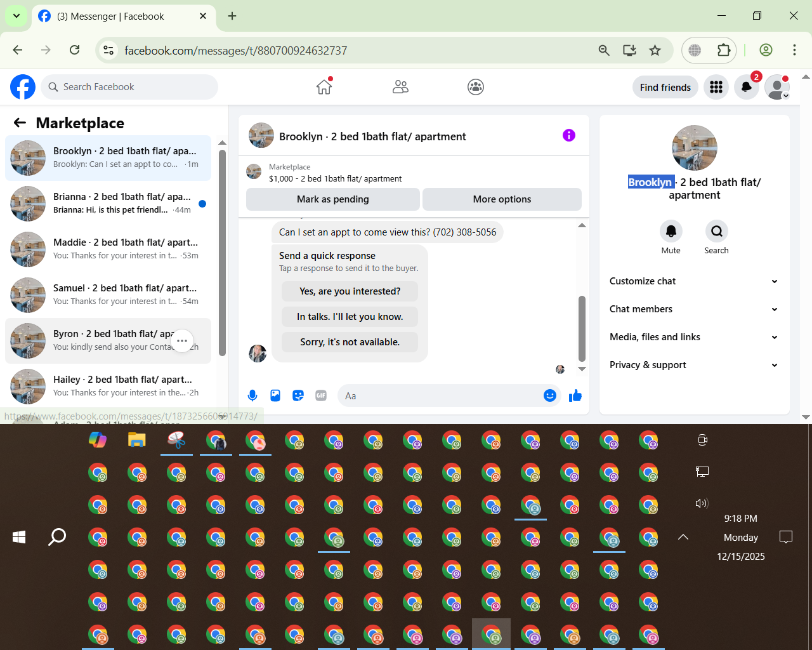The height and width of the screenshot is (650, 812).
Task: Open Chrome zoom magnifier icon
Action: tap(604, 50)
